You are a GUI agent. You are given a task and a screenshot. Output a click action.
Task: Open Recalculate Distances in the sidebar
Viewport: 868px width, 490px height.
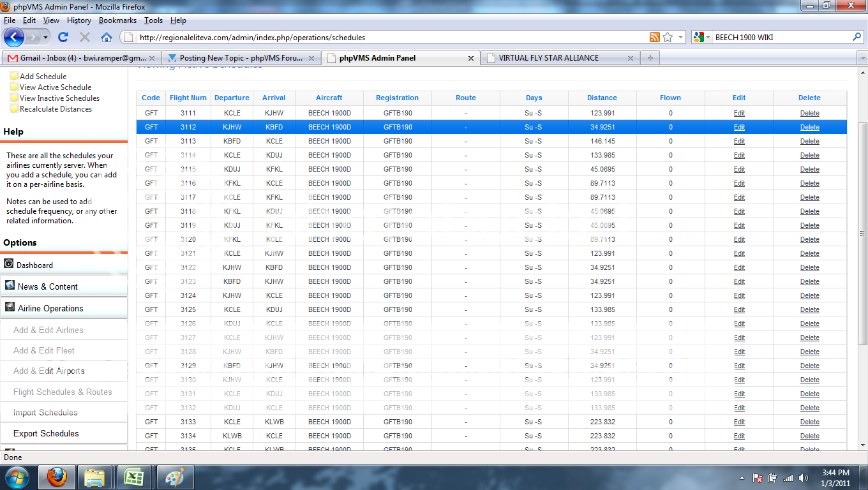[56, 109]
